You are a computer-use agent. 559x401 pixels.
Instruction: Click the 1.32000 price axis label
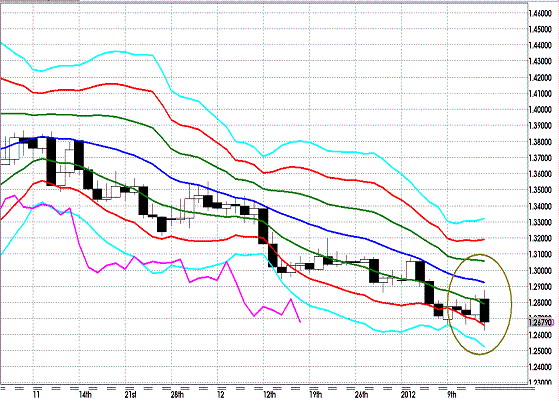pyautogui.click(x=540, y=238)
